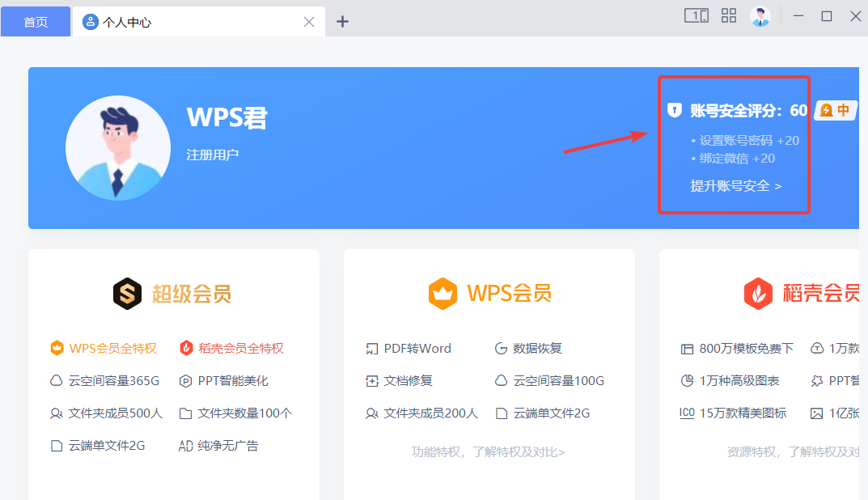This screenshot has height=500, width=868.
Task: Click the 云空间容量100G text
Action: (558, 381)
